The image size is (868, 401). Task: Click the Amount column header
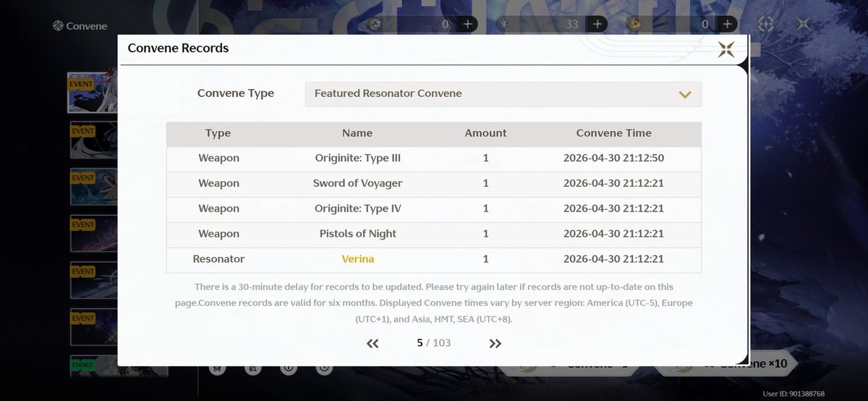coord(486,133)
